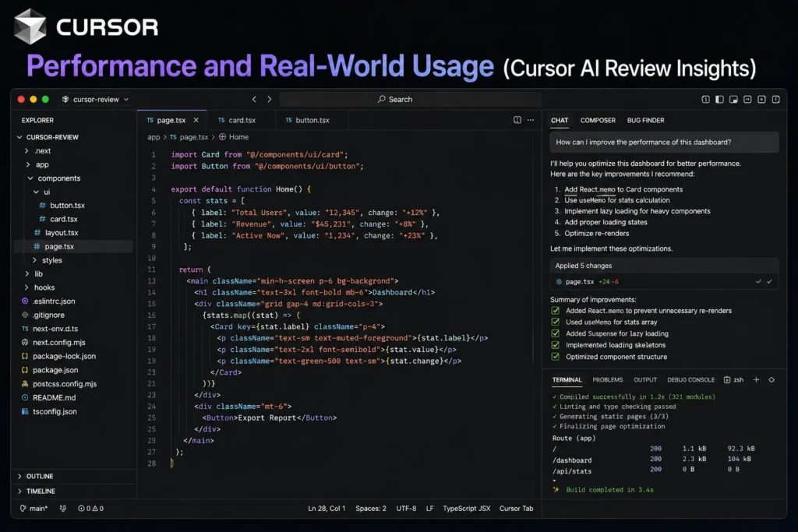The height and width of the screenshot is (532, 798).
Task: Collapse the components folder
Action: point(30,178)
